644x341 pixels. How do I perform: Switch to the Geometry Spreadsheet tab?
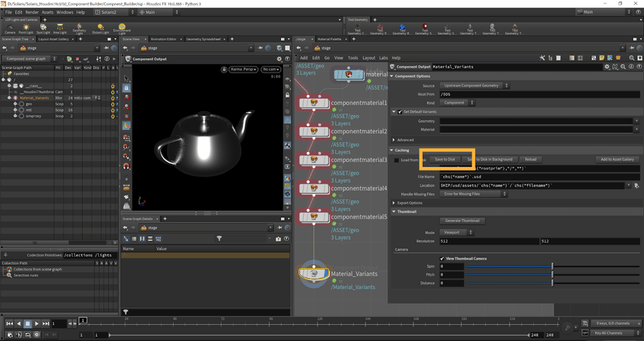pyautogui.click(x=205, y=39)
